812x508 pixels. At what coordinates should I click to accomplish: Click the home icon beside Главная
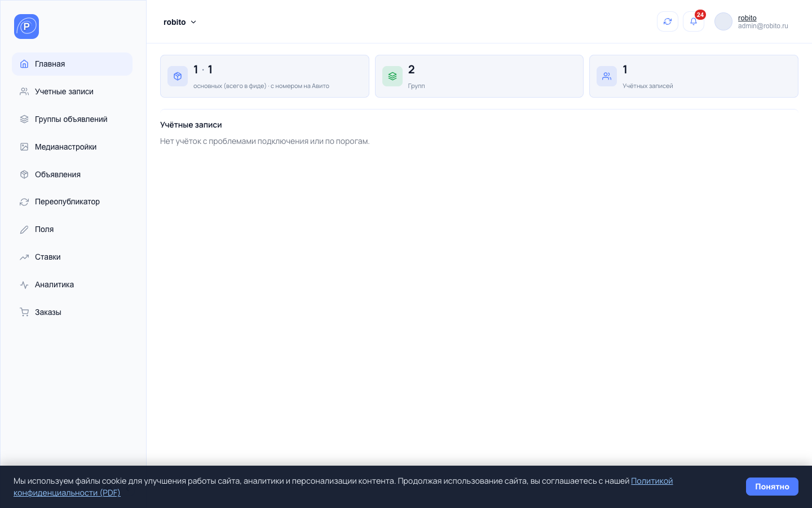point(24,64)
